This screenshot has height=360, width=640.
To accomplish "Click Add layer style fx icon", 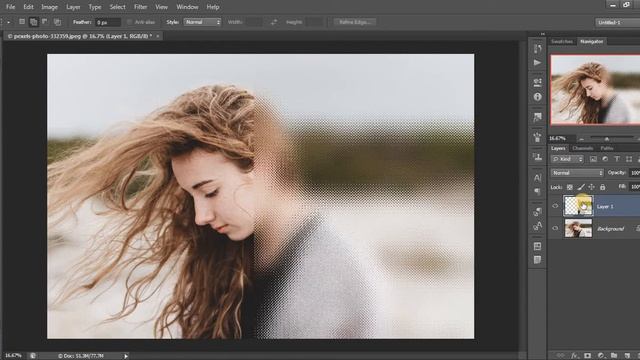I will (575, 356).
